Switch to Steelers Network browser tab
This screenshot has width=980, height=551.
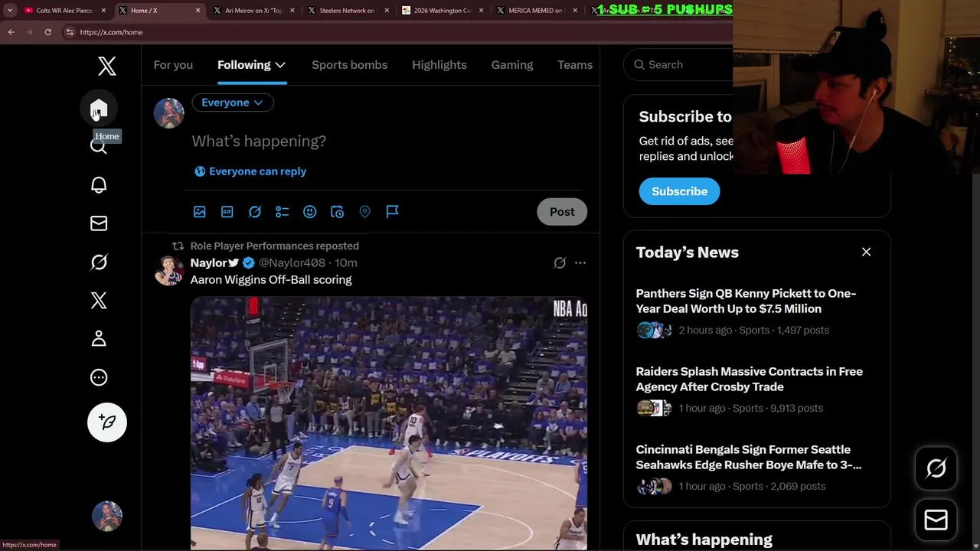tap(348, 11)
